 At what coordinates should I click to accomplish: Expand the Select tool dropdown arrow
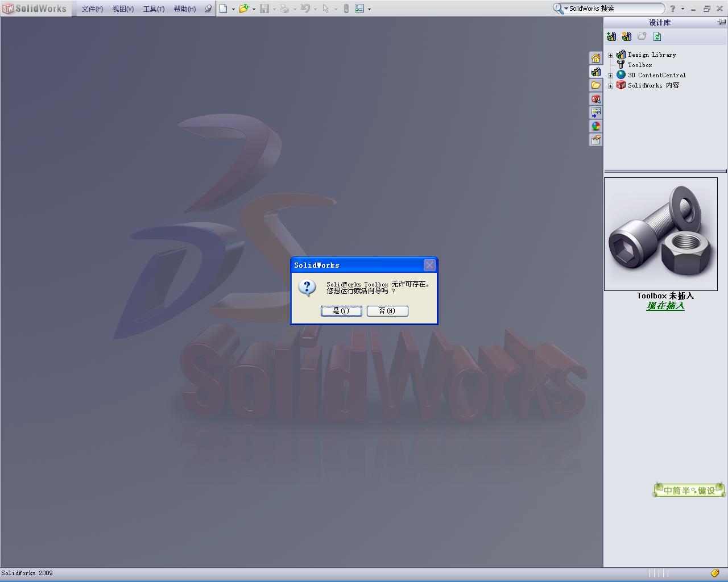(x=336, y=9)
